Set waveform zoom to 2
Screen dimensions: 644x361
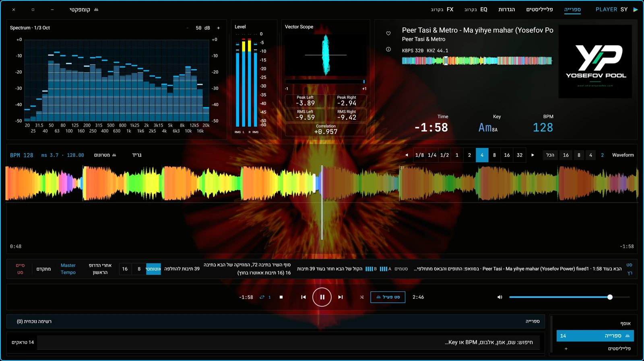(x=602, y=155)
